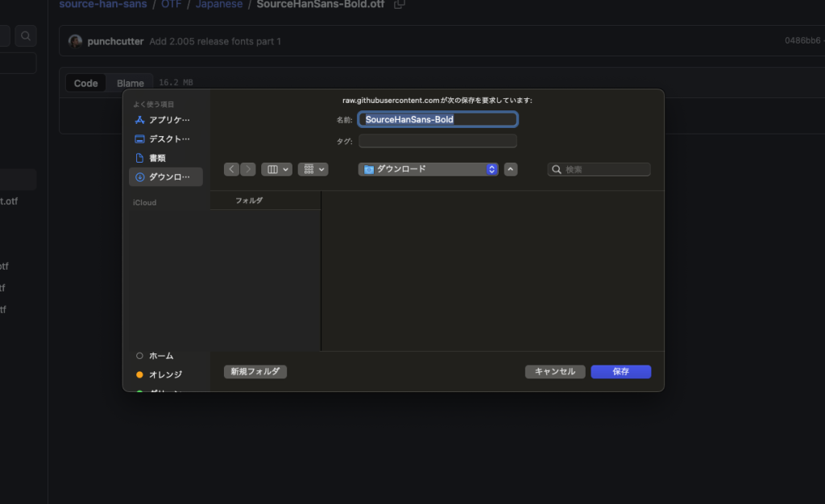
Task: Select the orange オレンジ tag
Action: (x=165, y=374)
